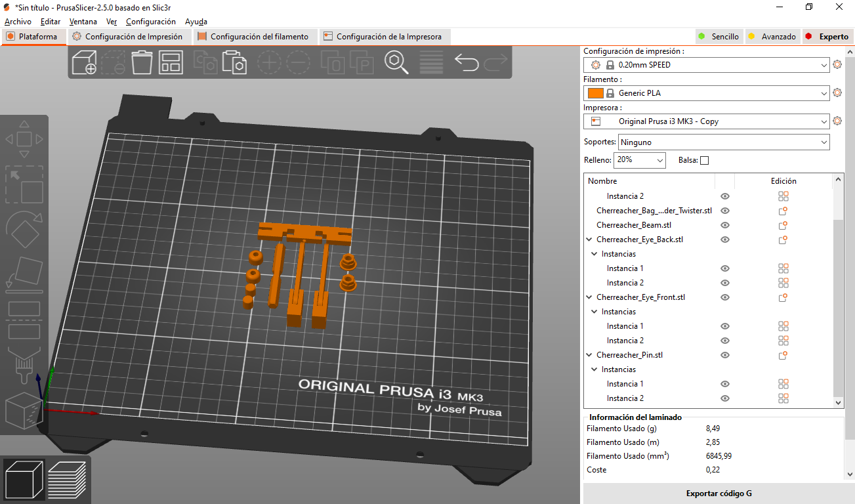855x504 pixels.
Task: Click the Delete selected object toolbar icon
Action: (113, 62)
